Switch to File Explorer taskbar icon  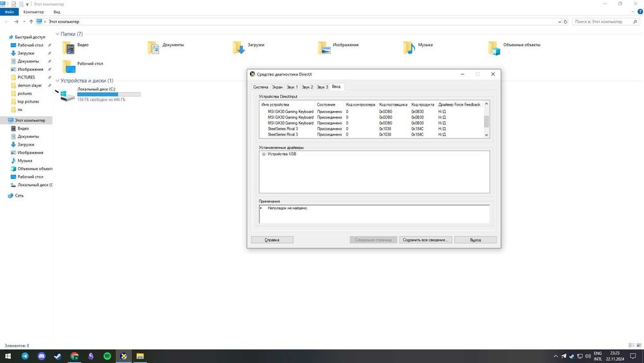tap(140, 356)
